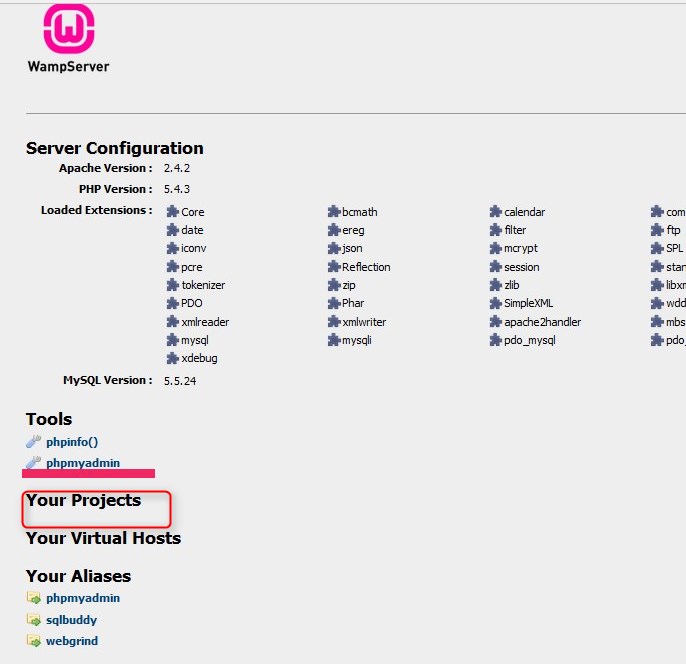Click wrench icon beside Tools phpmyadmin
Screen dimensions: 686x664
[x=34, y=462]
